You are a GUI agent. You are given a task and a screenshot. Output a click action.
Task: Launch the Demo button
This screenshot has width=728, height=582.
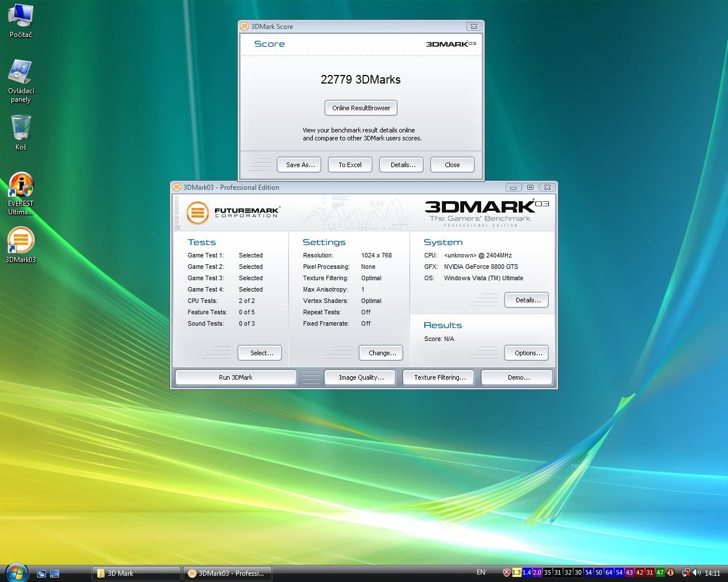(x=517, y=377)
